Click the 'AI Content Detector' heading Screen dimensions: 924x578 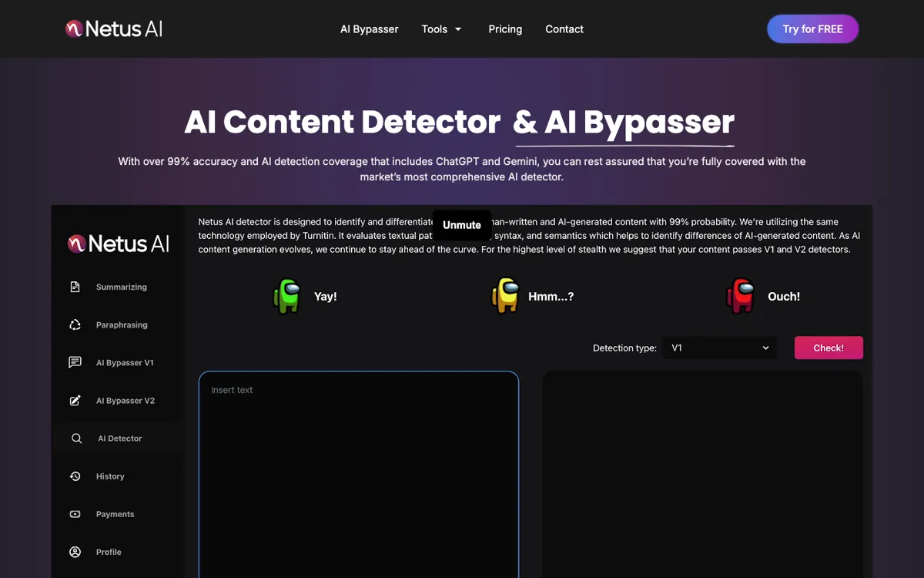tap(342, 122)
